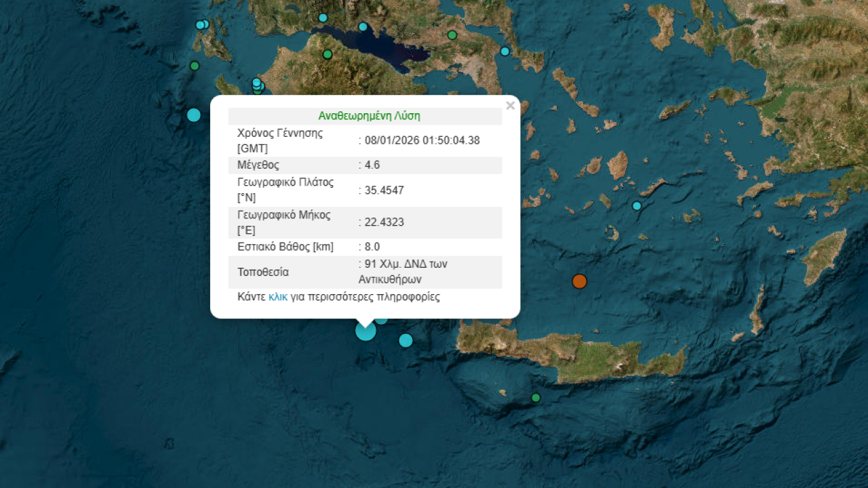Click the large cyan marker on the western coastline
868x488 pixels.
[x=193, y=115]
